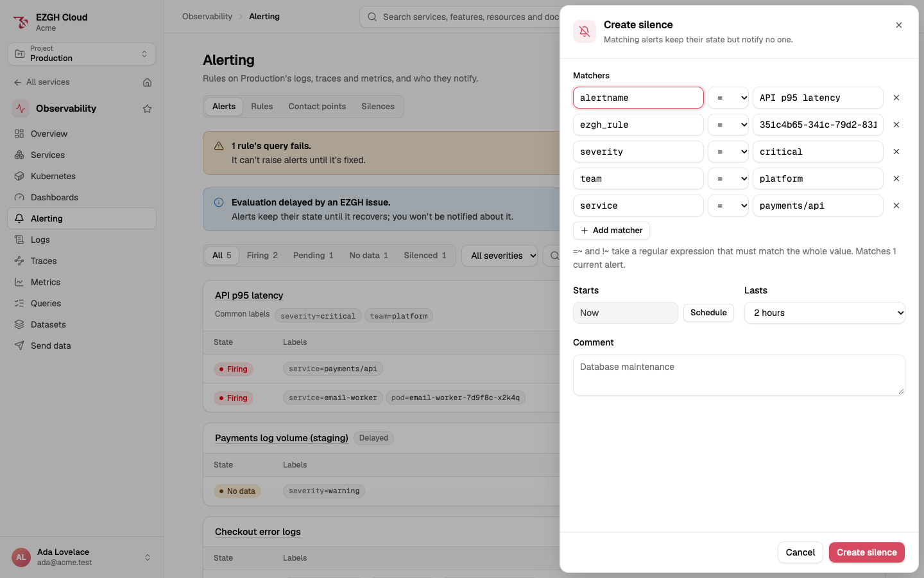Change operator for alertname matcher

(728, 98)
